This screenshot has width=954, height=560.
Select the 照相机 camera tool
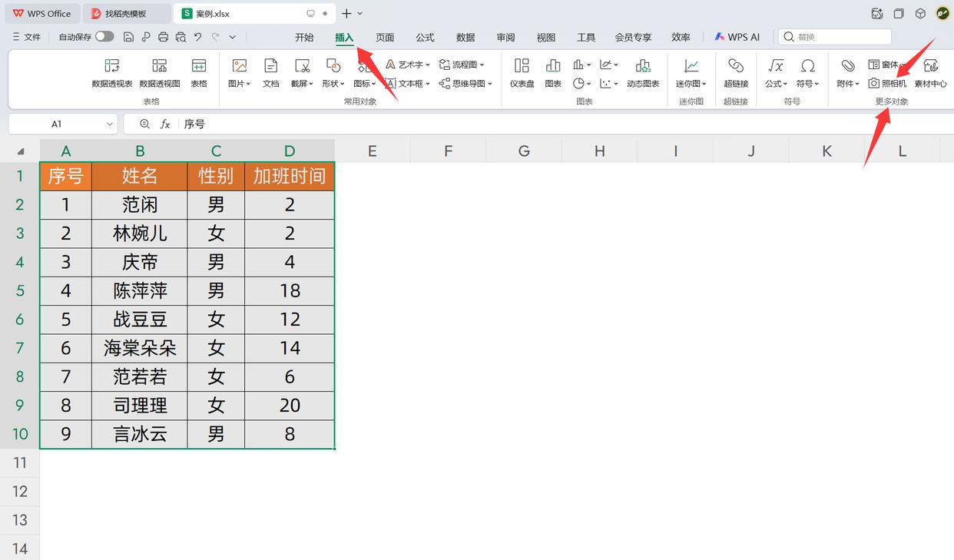coord(888,83)
